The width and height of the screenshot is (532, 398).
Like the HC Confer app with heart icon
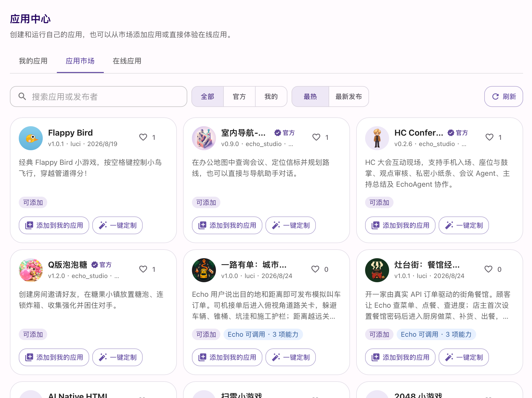point(489,137)
